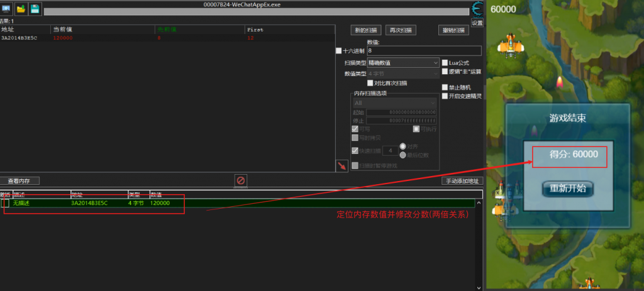Viewport: 644px width, 291px height.
Task: Click 手动添加地址 add address manually
Action: pos(462,180)
